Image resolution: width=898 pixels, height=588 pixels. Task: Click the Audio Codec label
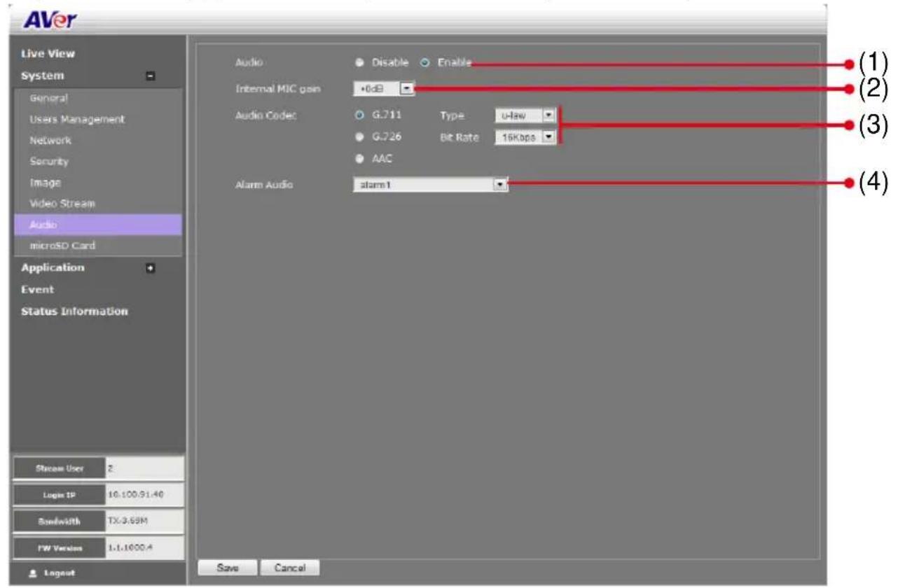coord(266,115)
